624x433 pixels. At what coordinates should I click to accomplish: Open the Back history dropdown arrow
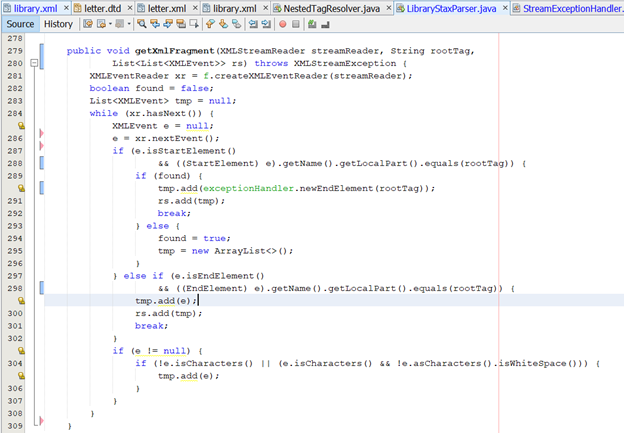pos(110,24)
